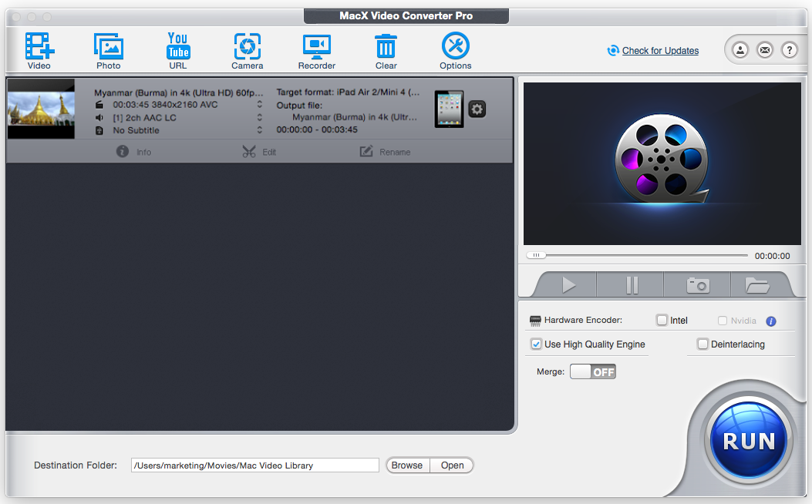Viewport: 812px width, 504px height.
Task: Click the preview player film reel area
Action: 662,163
